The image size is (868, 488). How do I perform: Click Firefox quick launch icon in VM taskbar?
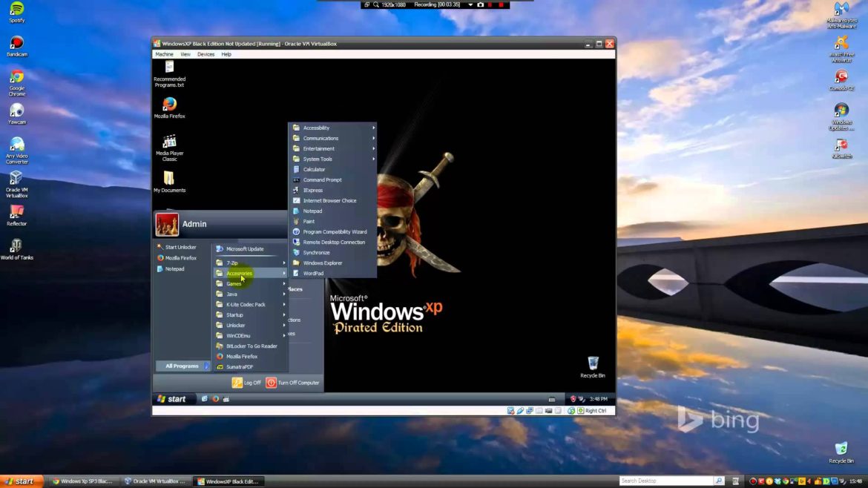pos(215,399)
